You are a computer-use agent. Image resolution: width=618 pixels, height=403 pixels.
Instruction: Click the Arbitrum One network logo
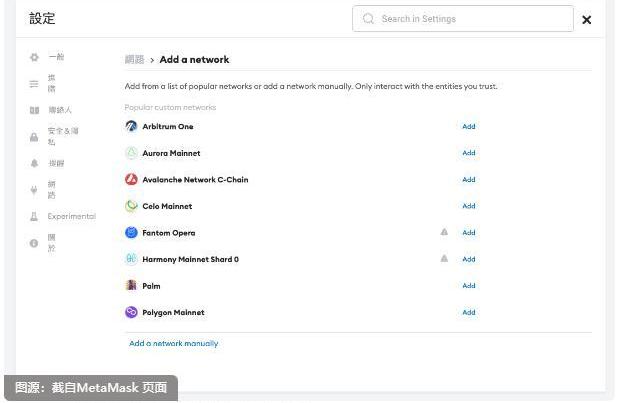131,127
